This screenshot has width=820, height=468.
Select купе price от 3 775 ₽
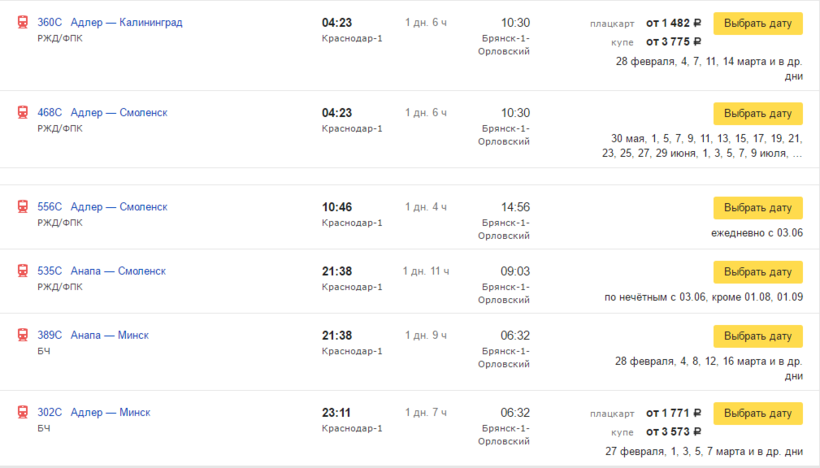coord(673,42)
